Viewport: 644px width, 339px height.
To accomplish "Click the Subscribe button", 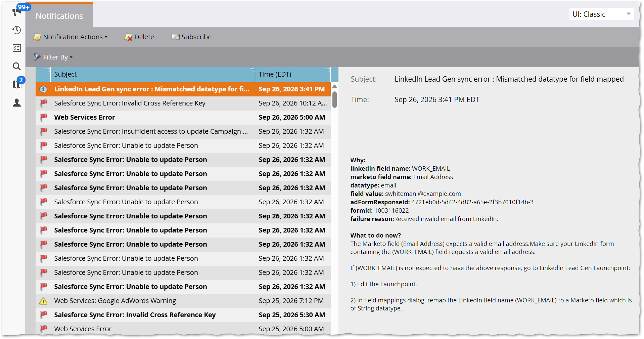I will pyautogui.click(x=191, y=37).
